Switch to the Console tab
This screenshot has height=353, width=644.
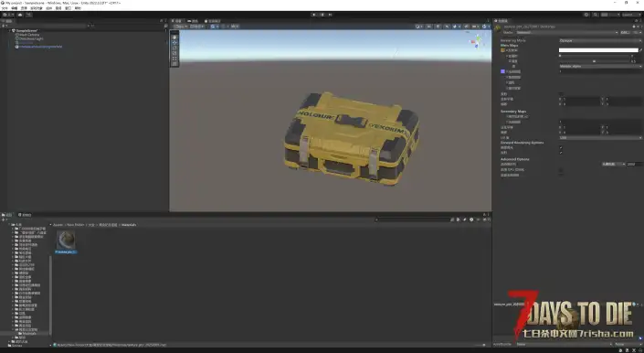pyautogui.click(x=25, y=215)
